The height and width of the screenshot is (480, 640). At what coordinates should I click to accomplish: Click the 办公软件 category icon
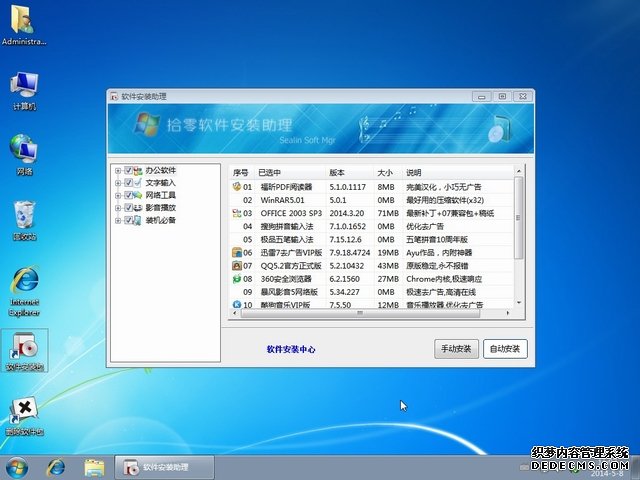coord(138,171)
